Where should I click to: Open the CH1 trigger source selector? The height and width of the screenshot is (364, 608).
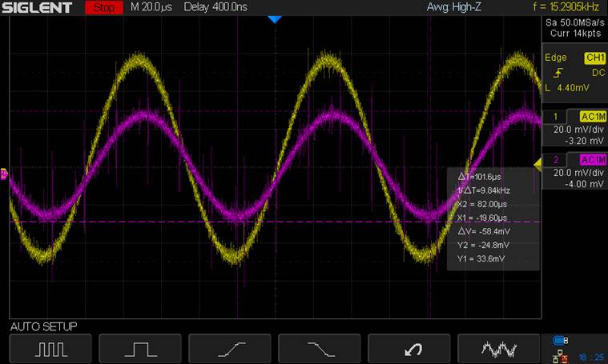tap(595, 58)
